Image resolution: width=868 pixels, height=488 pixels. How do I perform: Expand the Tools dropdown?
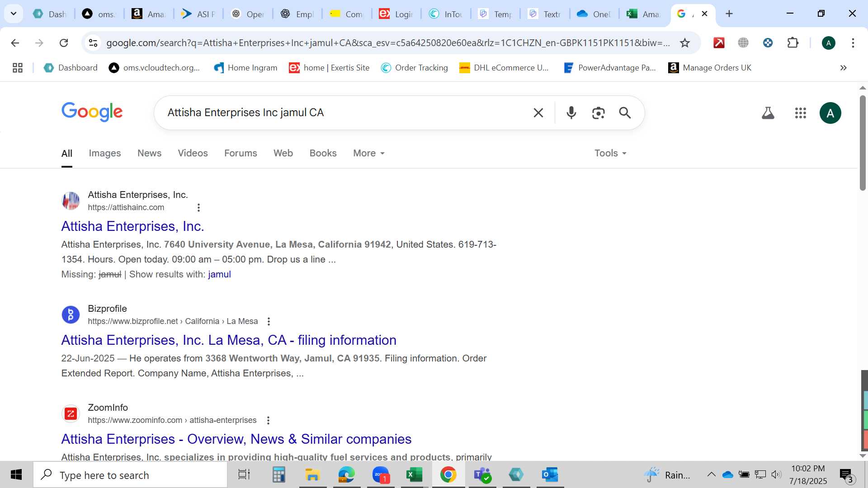pos(610,153)
